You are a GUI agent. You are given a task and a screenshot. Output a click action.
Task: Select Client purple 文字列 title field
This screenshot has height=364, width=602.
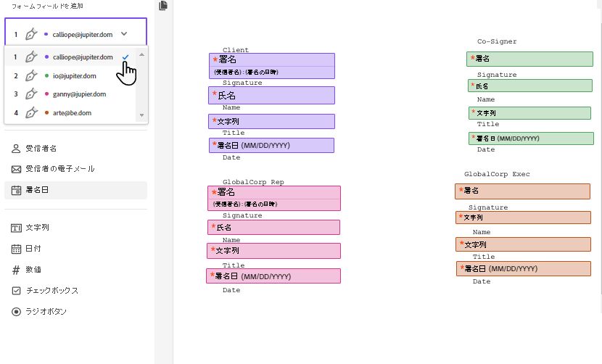[271, 121]
